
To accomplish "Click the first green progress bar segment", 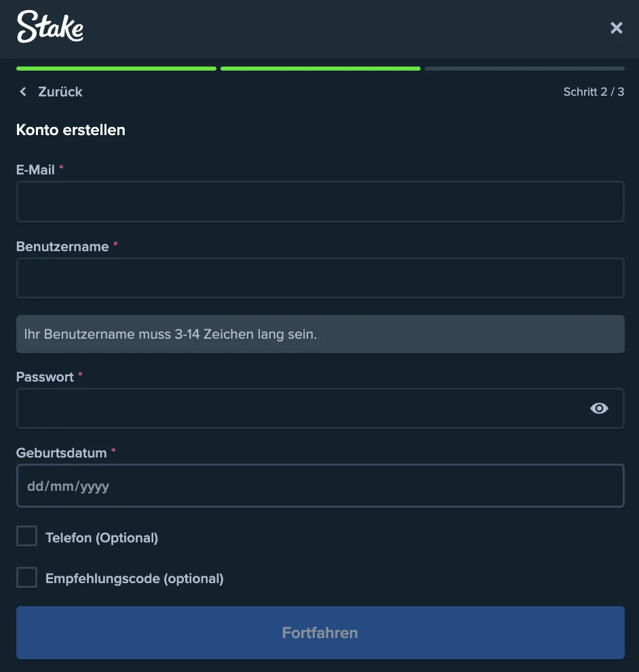I will coord(115,68).
